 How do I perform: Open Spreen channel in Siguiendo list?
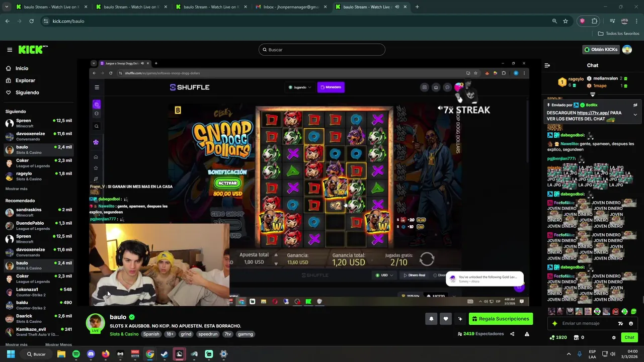point(38,123)
